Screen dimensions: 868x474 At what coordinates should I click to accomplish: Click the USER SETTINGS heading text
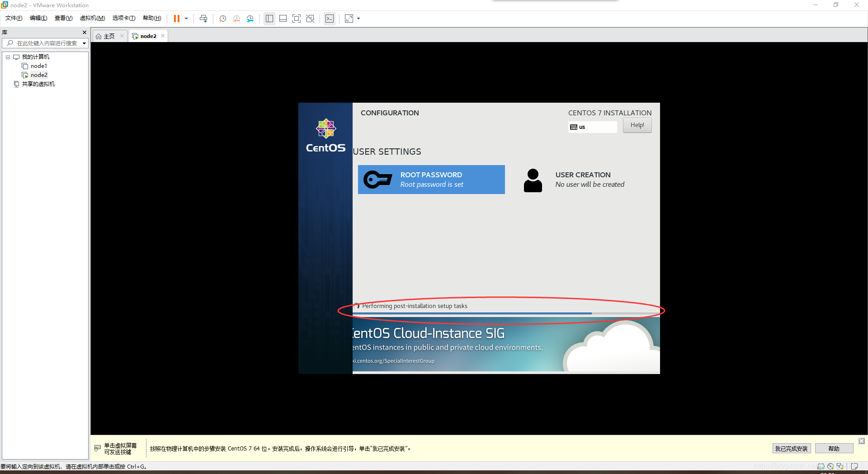click(x=387, y=152)
